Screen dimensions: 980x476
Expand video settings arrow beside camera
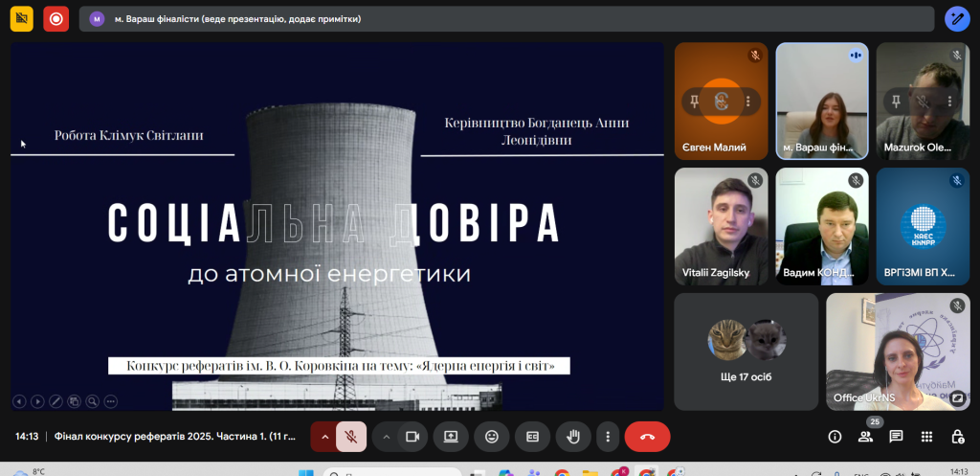[x=387, y=437]
